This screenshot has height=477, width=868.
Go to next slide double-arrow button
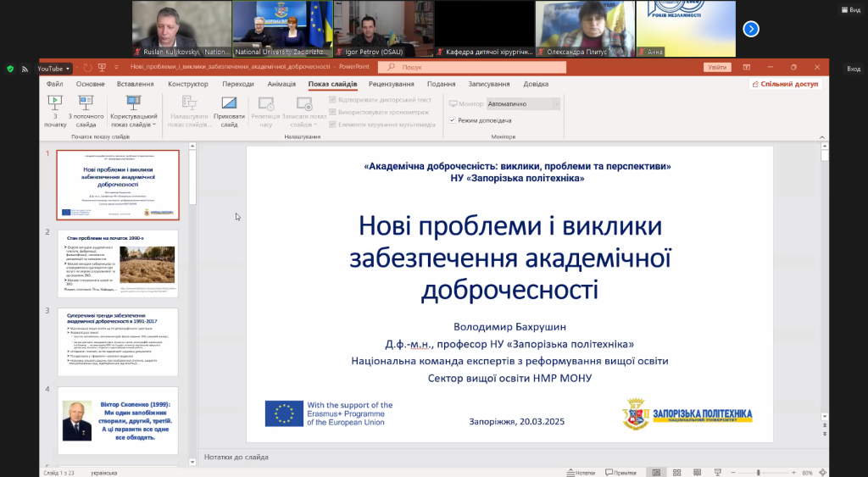pyautogui.click(x=825, y=435)
